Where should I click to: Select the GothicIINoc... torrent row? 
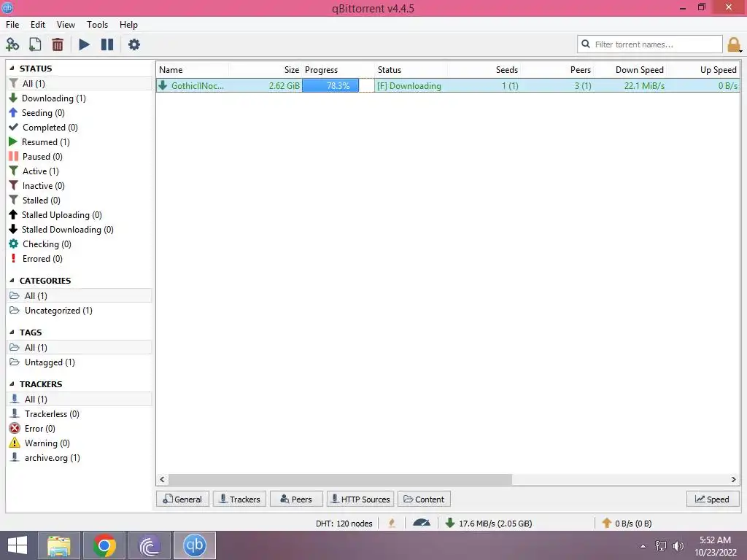(448, 86)
